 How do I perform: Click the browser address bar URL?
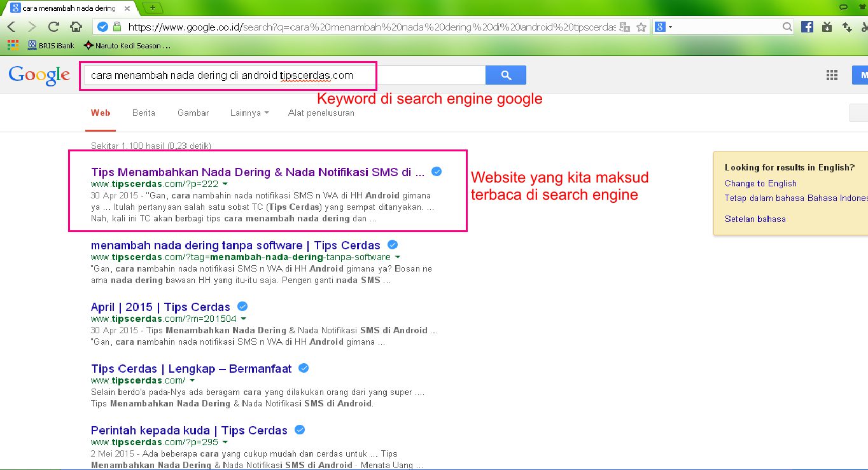372,27
